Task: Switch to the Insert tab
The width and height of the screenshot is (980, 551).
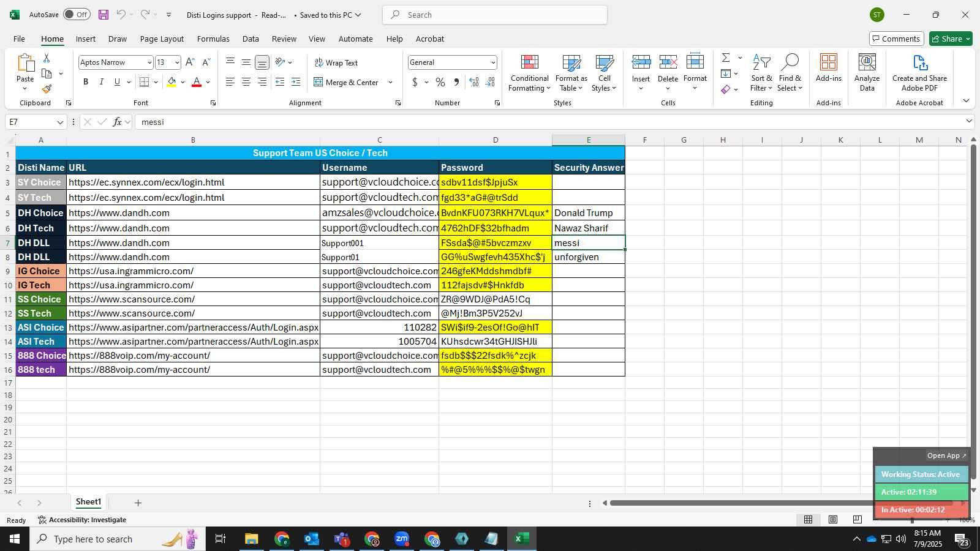Action: [x=86, y=39]
